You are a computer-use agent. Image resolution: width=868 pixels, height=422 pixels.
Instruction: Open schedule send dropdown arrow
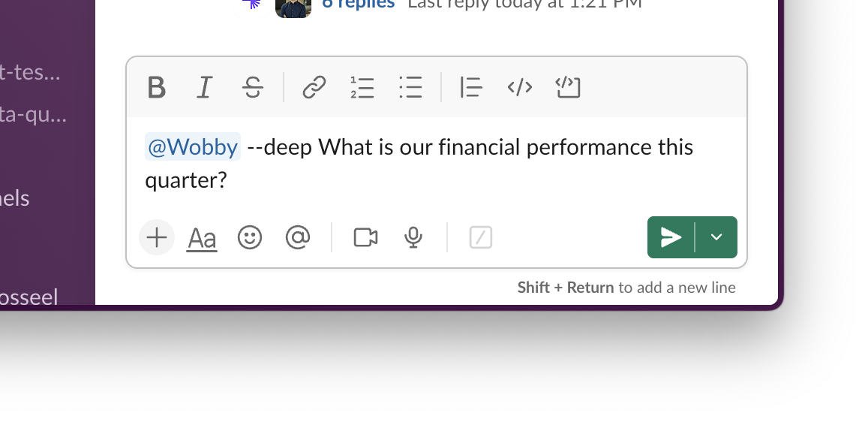(716, 237)
